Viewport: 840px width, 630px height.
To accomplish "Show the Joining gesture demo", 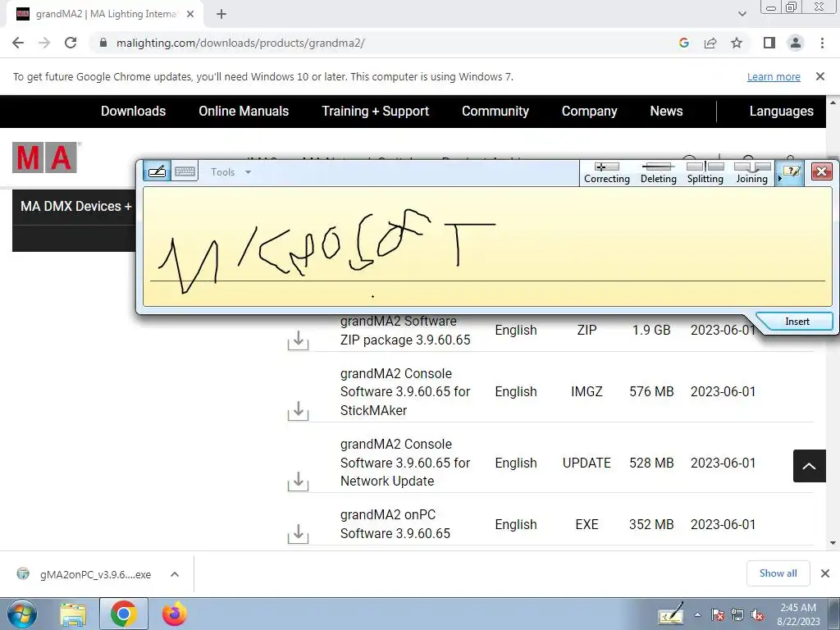I will coord(751,173).
